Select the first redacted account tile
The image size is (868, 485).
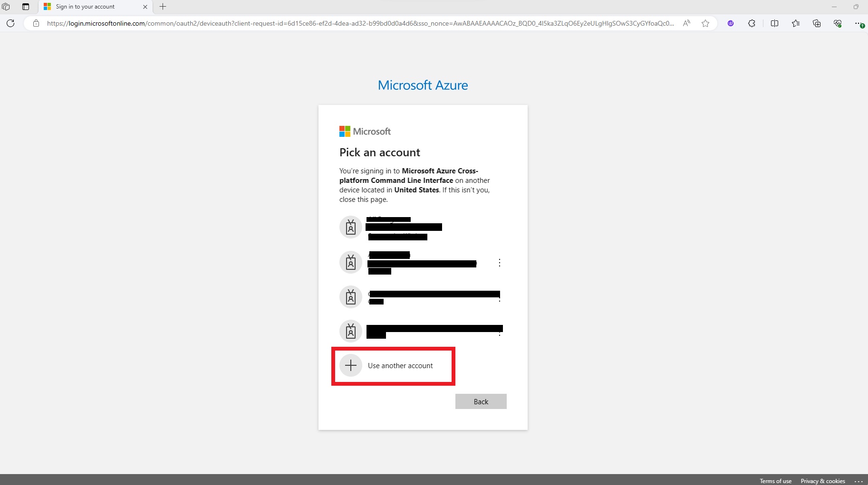pyautogui.click(x=423, y=228)
